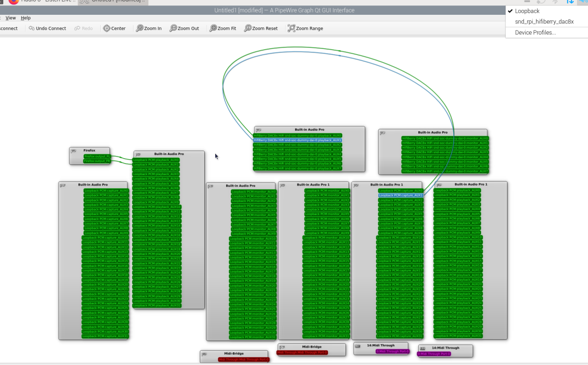Image resolution: width=588 pixels, height=365 pixels.
Task: Click the Zoom Fit icon
Action: [x=213, y=28]
